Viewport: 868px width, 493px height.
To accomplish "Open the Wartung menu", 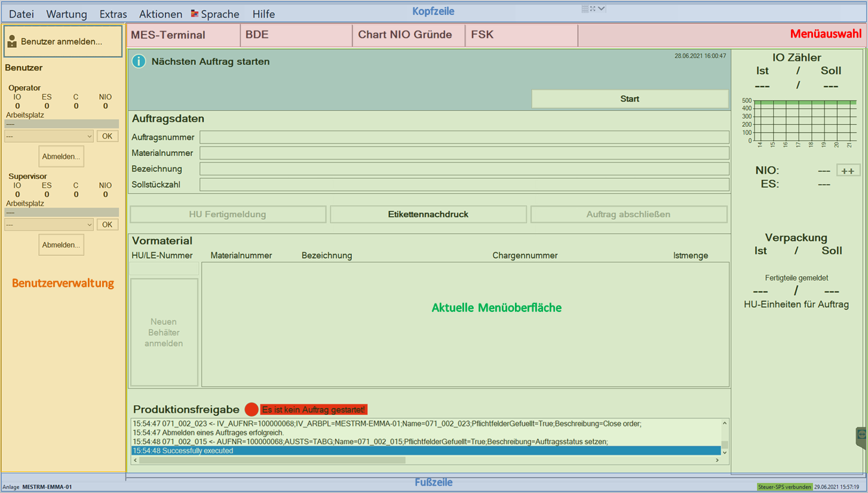I will click(x=66, y=14).
